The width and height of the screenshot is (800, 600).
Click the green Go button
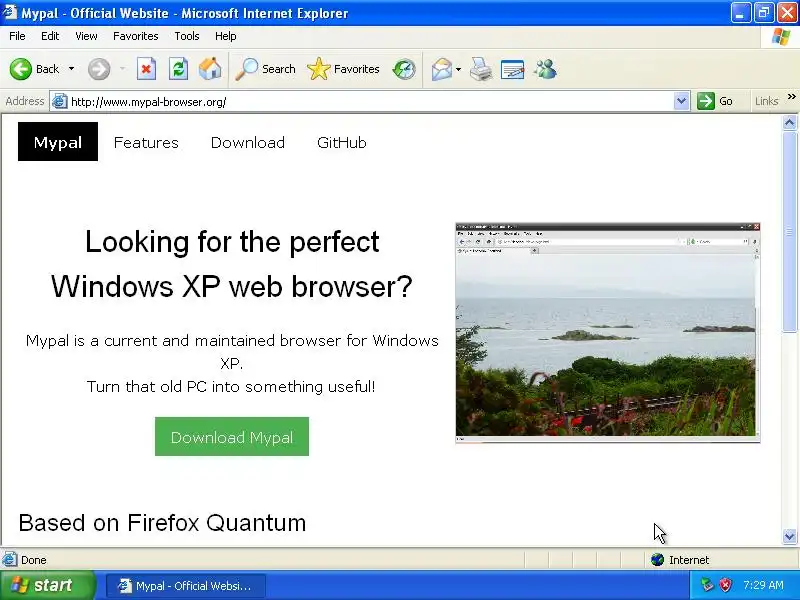click(x=715, y=101)
